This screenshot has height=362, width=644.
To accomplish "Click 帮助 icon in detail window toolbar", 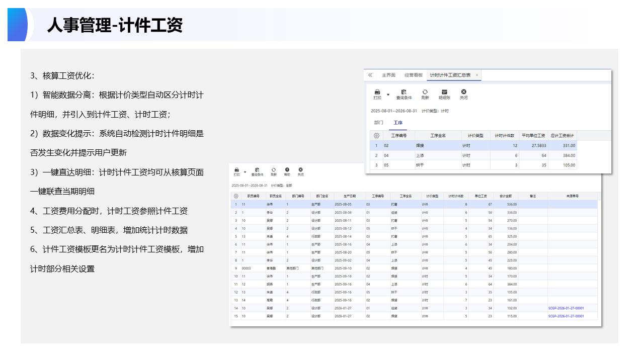I will click(287, 170).
